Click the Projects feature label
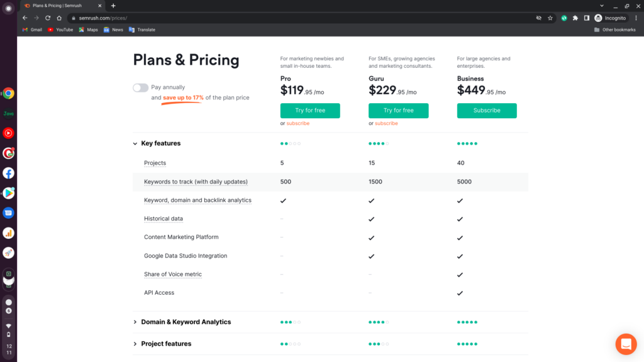The image size is (644, 362). pyautogui.click(x=155, y=163)
